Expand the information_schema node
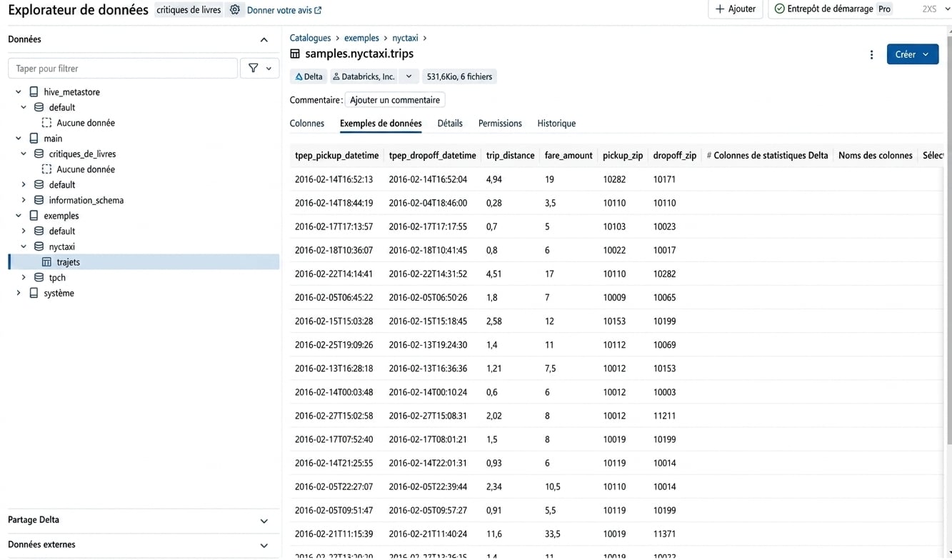 (x=24, y=201)
